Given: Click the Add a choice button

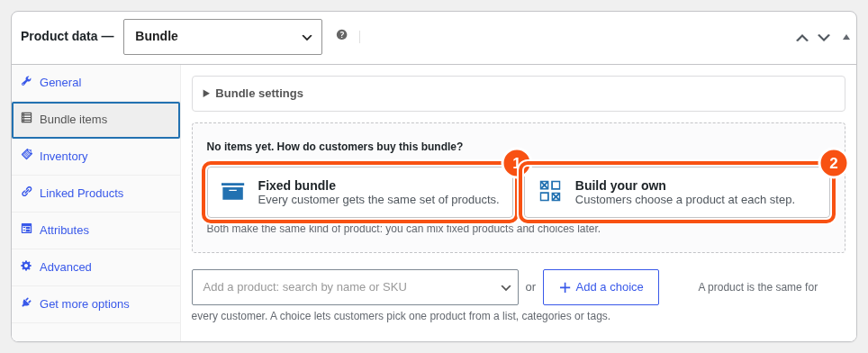Looking at the screenshot, I should (x=601, y=287).
